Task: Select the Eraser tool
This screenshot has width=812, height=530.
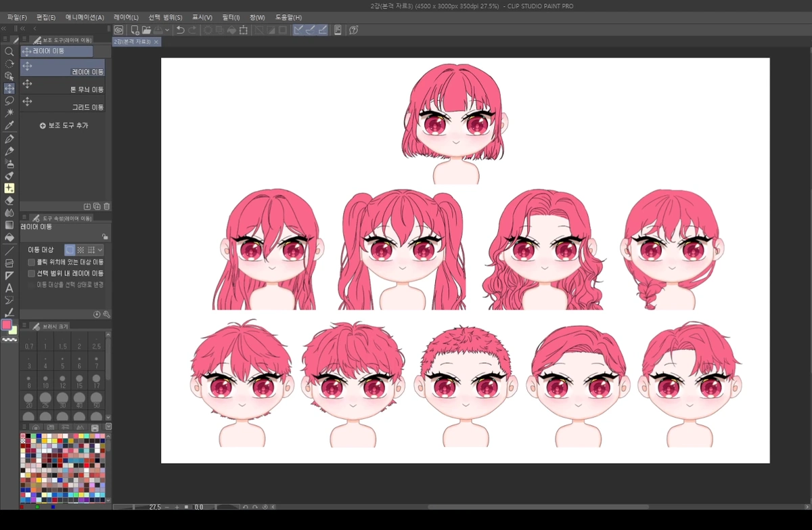Action: pyautogui.click(x=9, y=200)
